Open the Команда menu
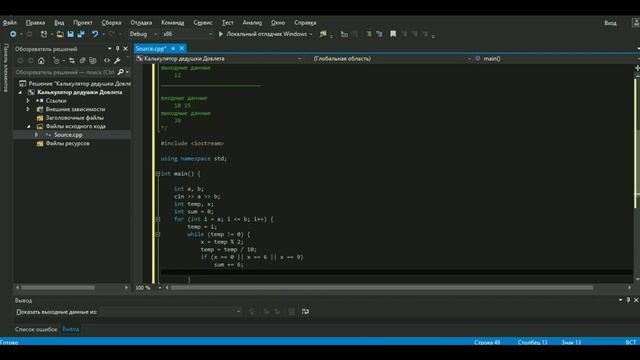The image size is (640, 360). (x=172, y=23)
